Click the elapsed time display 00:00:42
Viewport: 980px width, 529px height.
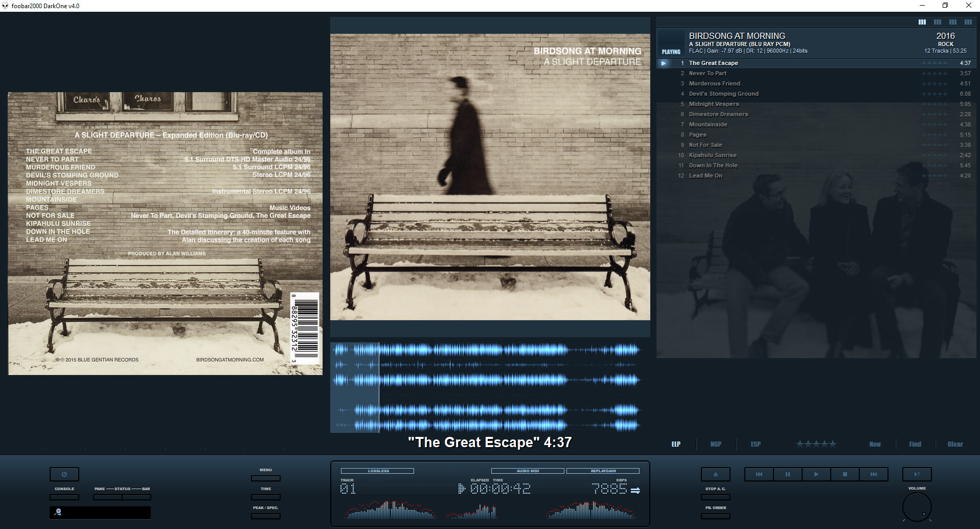tap(500, 489)
